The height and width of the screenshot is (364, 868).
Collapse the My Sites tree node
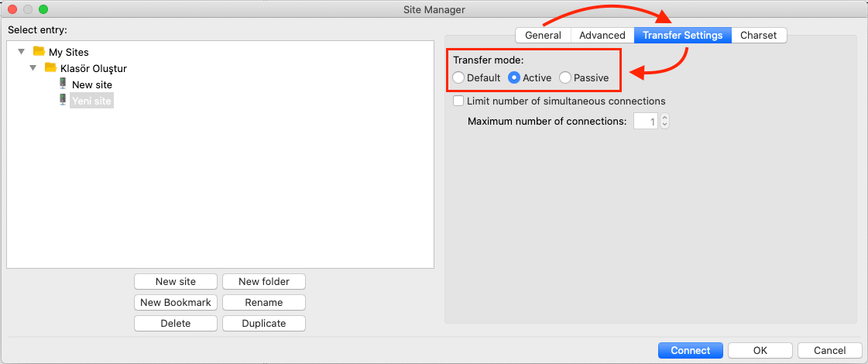[21, 52]
